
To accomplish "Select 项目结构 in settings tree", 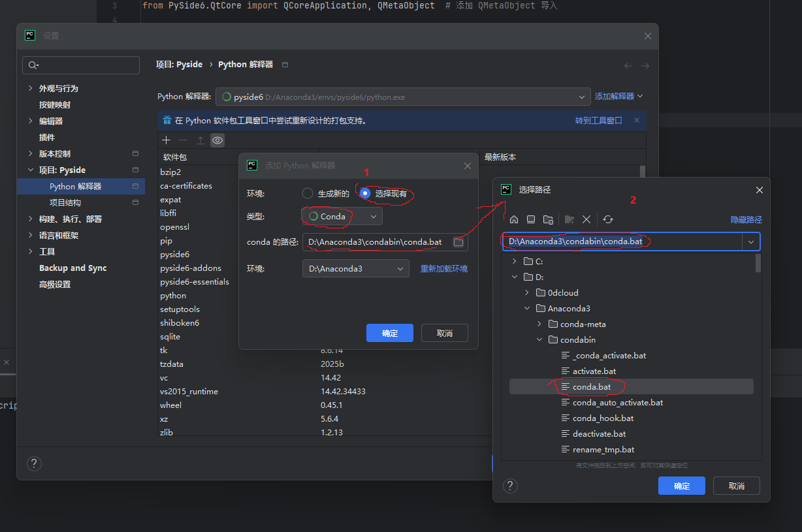I will [x=65, y=202].
